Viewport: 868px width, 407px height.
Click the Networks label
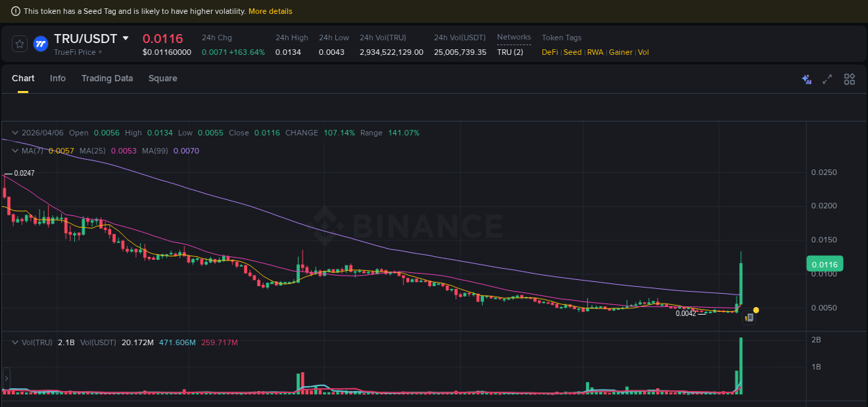click(x=514, y=38)
